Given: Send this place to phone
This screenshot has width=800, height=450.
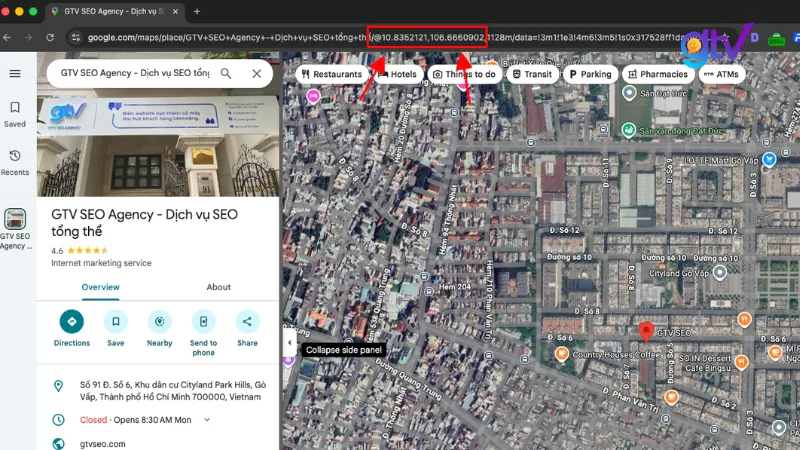Looking at the screenshot, I should click(204, 333).
